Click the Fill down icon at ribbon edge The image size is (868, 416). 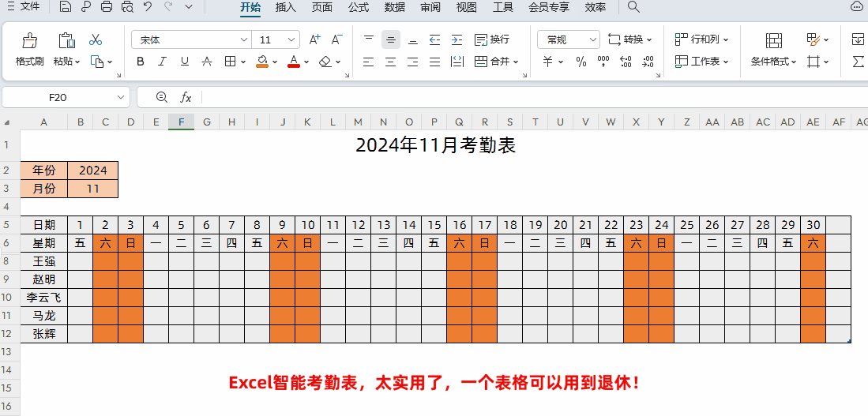[x=859, y=39]
